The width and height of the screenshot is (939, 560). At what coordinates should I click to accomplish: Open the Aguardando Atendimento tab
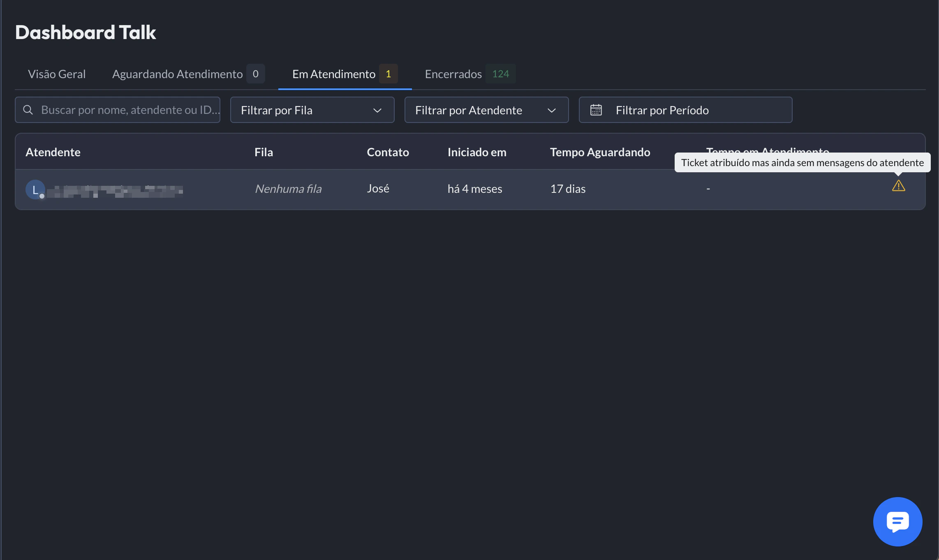coord(177,74)
